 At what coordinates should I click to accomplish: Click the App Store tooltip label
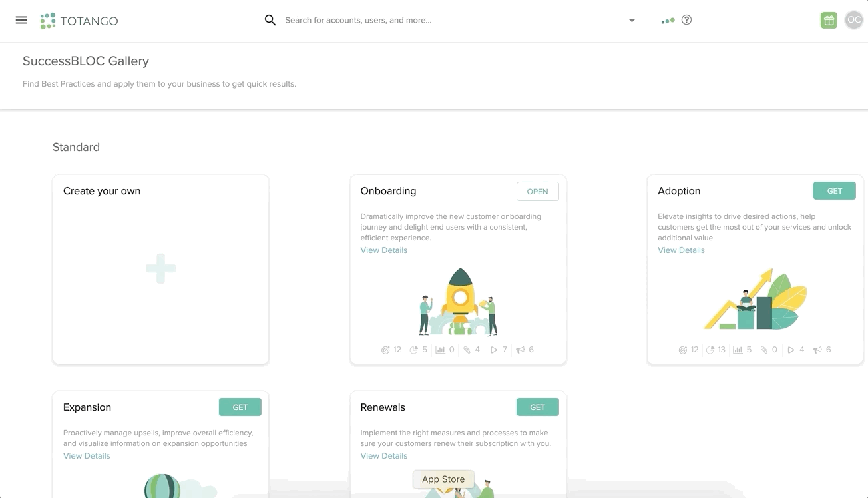click(x=443, y=479)
